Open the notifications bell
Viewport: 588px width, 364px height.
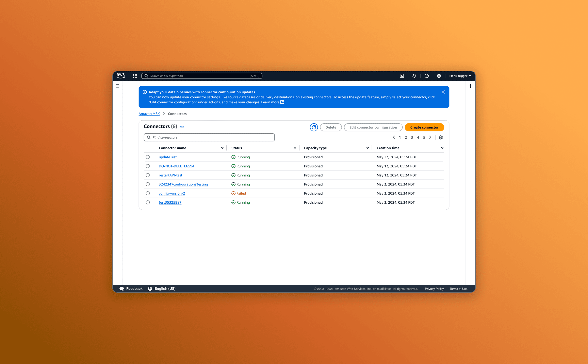(x=414, y=76)
